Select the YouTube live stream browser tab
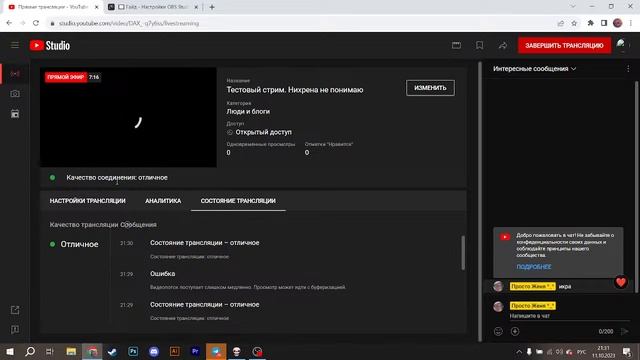Screen dimensions: 640x360 coord(53,7)
